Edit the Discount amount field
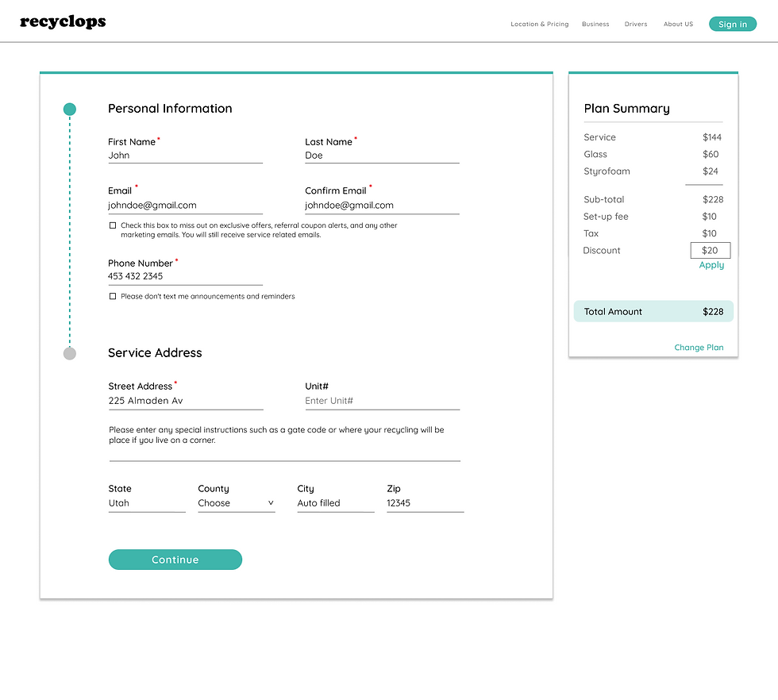Image resolution: width=778 pixels, height=700 pixels. tap(710, 250)
